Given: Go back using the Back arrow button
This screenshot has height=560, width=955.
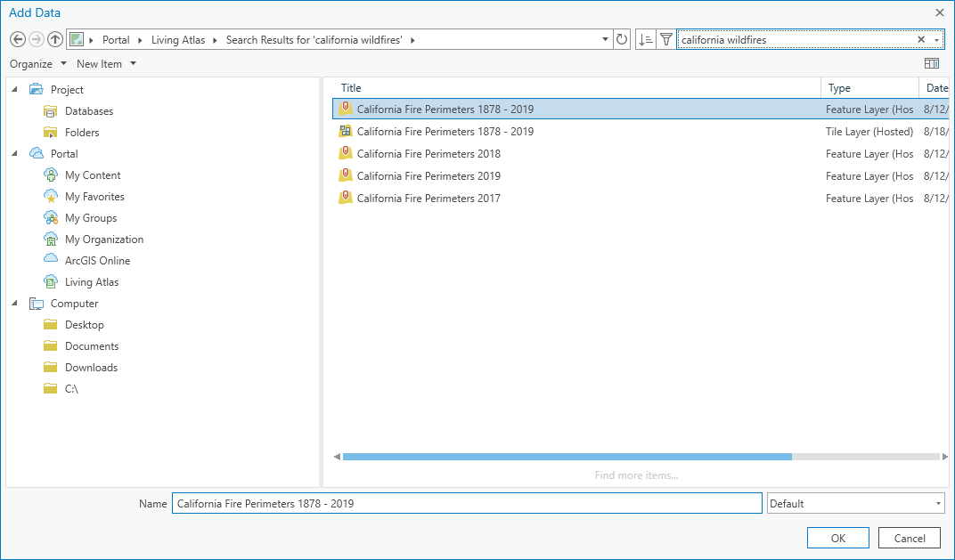Looking at the screenshot, I should 18,39.
